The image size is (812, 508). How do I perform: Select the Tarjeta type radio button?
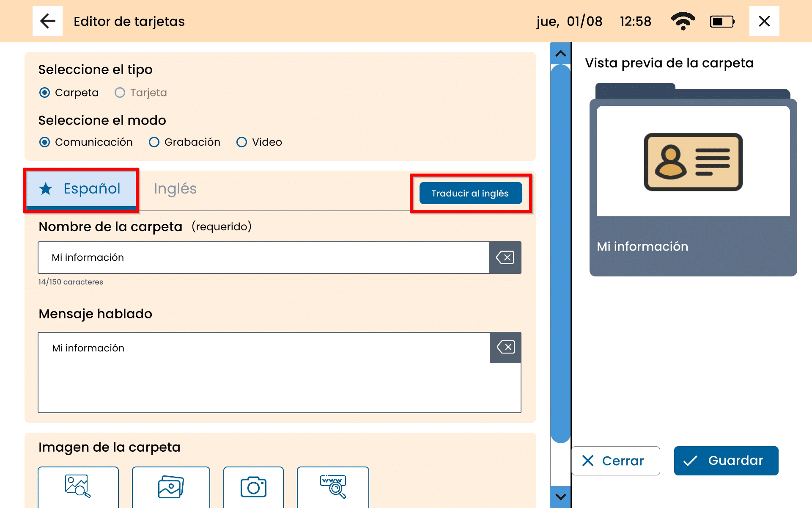(120, 93)
